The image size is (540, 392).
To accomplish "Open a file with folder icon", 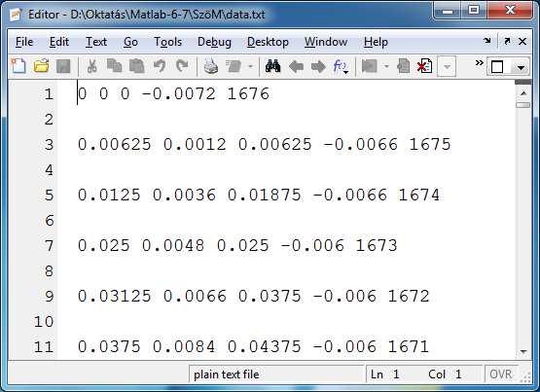I will [x=41, y=66].
